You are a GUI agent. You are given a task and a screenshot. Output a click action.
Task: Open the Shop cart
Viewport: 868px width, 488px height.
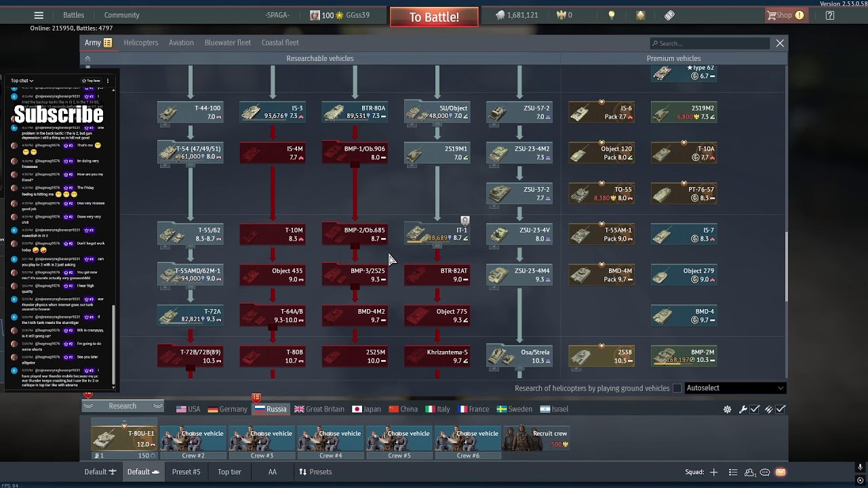pos(785,15)
